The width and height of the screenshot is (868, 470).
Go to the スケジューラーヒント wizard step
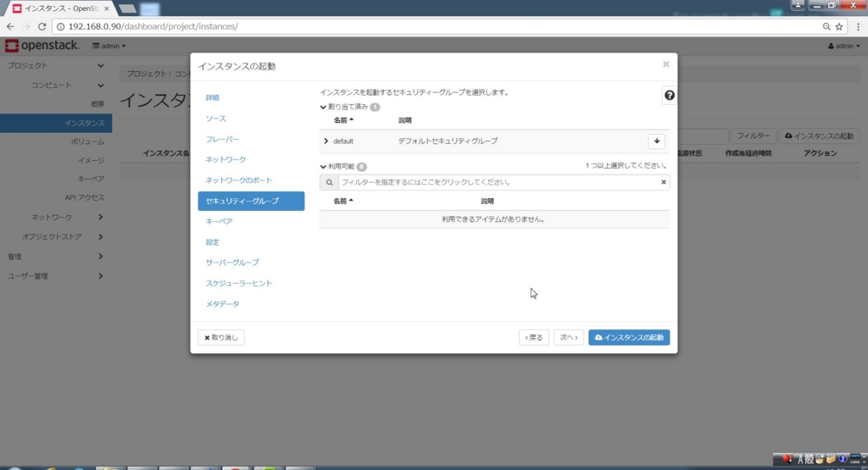(238, 283)
